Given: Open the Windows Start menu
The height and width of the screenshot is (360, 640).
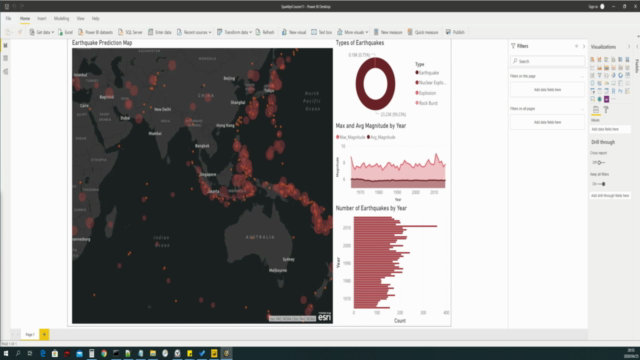Looking at the screenshot, I should 6,353.
